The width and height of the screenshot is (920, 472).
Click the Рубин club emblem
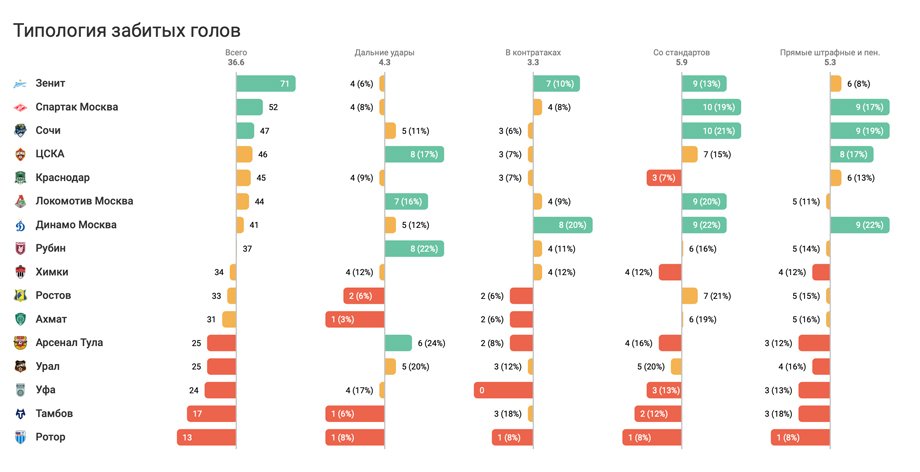pyautogui.click(x=21, y=249)
